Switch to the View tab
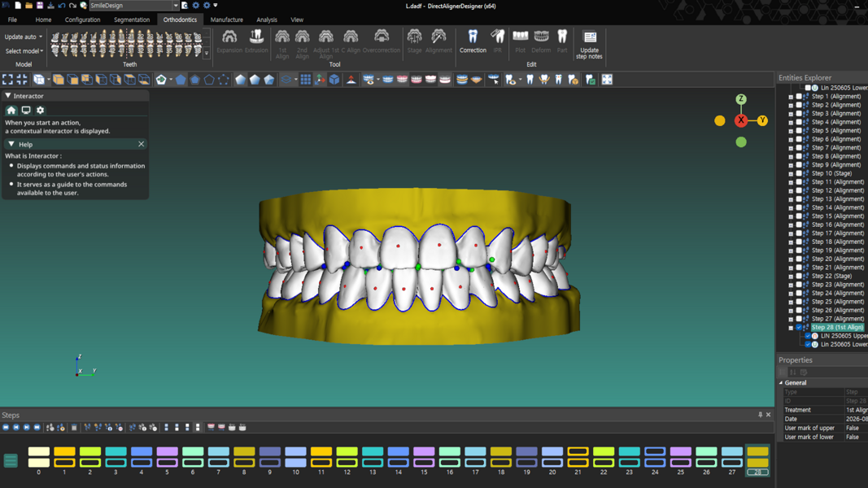Screen dimensions: 868x488 pyautogui.click(x=297, y=20)
